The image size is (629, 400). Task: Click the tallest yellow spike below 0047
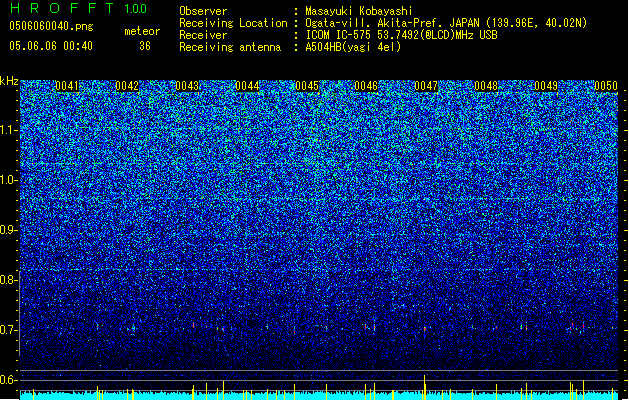pyautogui.click(x=424, y=387)
